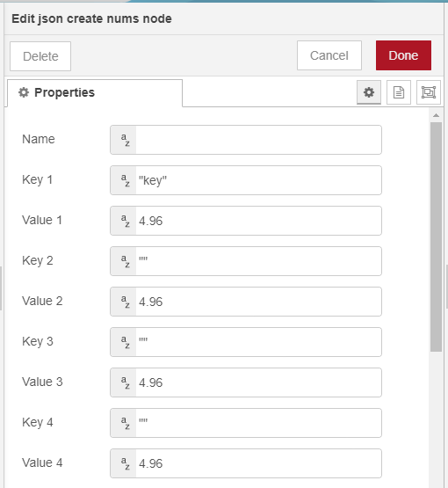
Task: Open type selector for Name field
Action: (124, 140)
